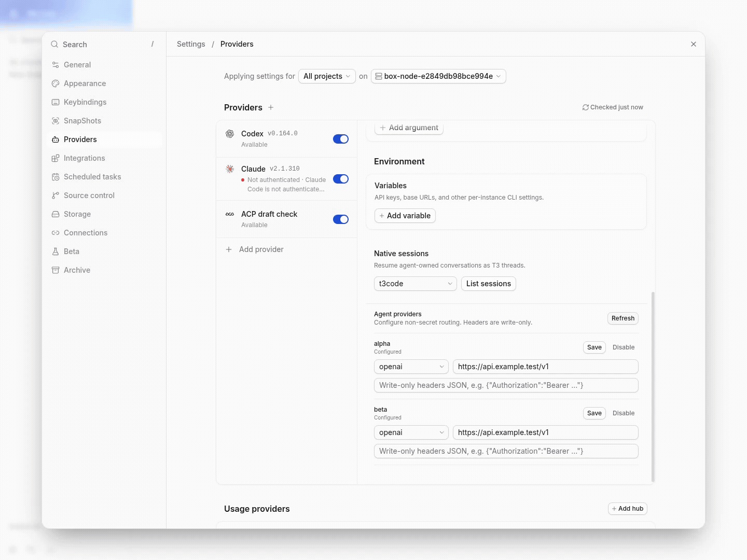The image size is (747, 560).
Task: Click the Archive box icon
Action: point(56,270)
